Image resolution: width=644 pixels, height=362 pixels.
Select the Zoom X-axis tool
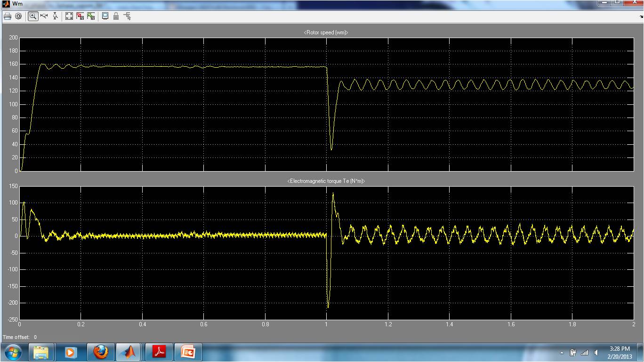point(44,16)
